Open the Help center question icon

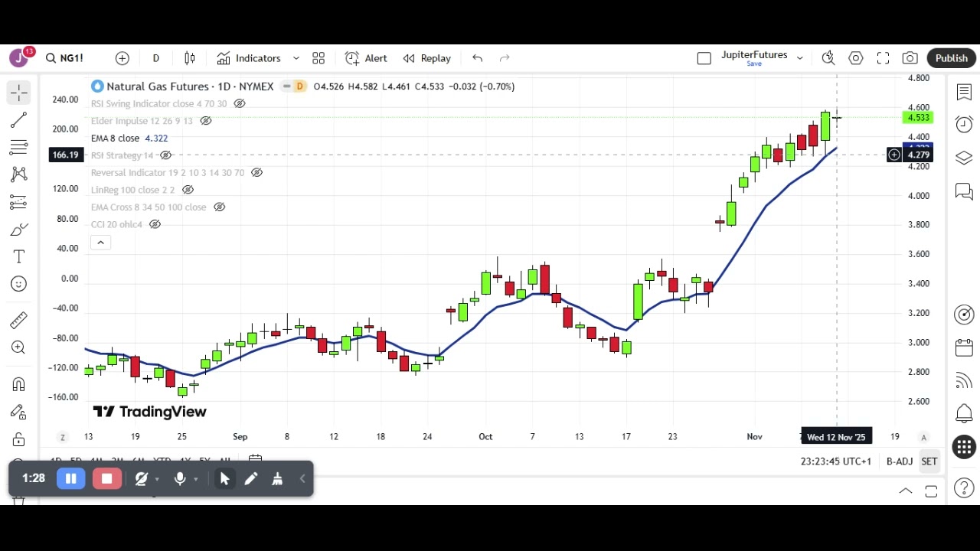pyautogui.click(x=964, y=487)
